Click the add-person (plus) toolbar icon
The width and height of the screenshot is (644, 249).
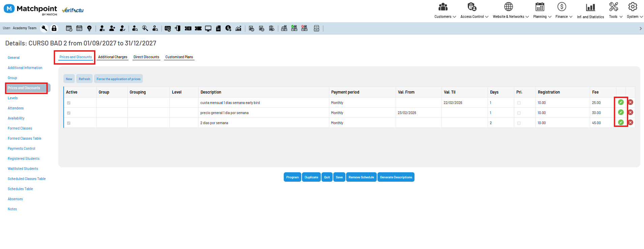click(102, 28)
